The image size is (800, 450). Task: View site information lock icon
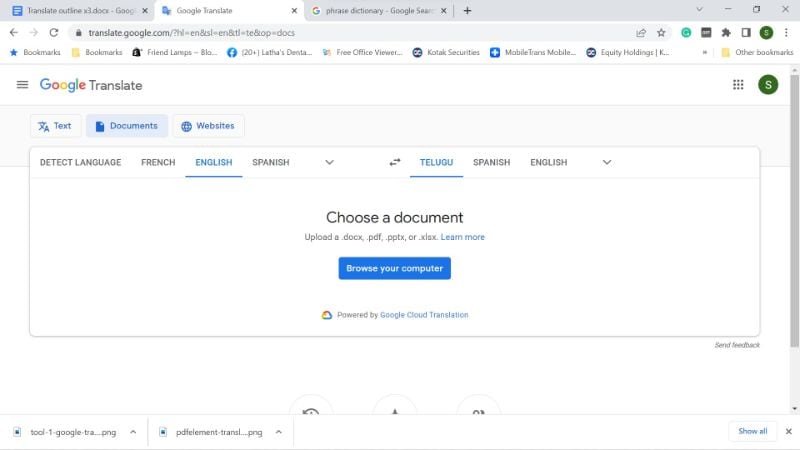pyautogui.click(x=78, y=33)
